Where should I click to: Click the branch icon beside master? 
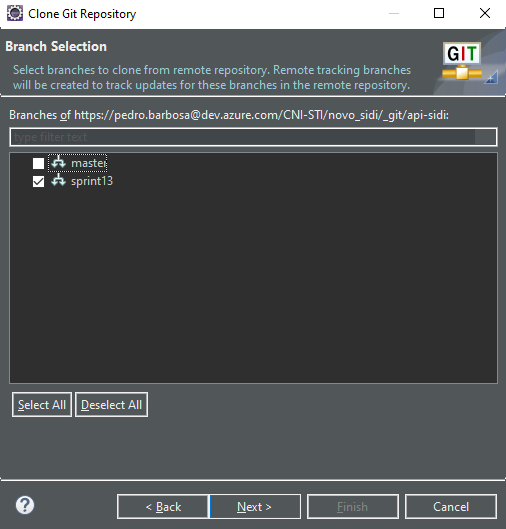[59, 162]
